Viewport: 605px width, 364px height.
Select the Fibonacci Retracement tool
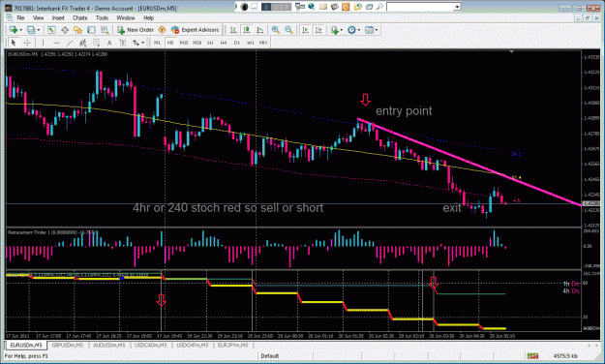pos(96,43)
